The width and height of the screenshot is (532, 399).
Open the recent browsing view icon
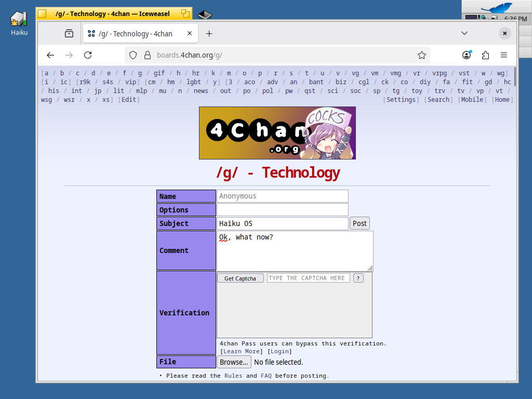(69, 33)
